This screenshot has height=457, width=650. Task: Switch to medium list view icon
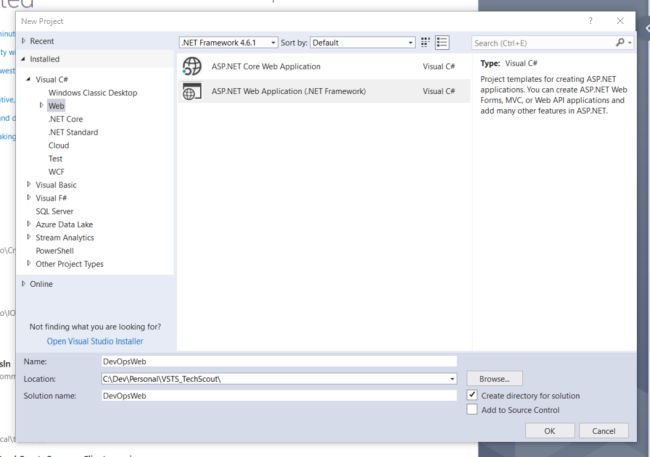coord(442,42)
